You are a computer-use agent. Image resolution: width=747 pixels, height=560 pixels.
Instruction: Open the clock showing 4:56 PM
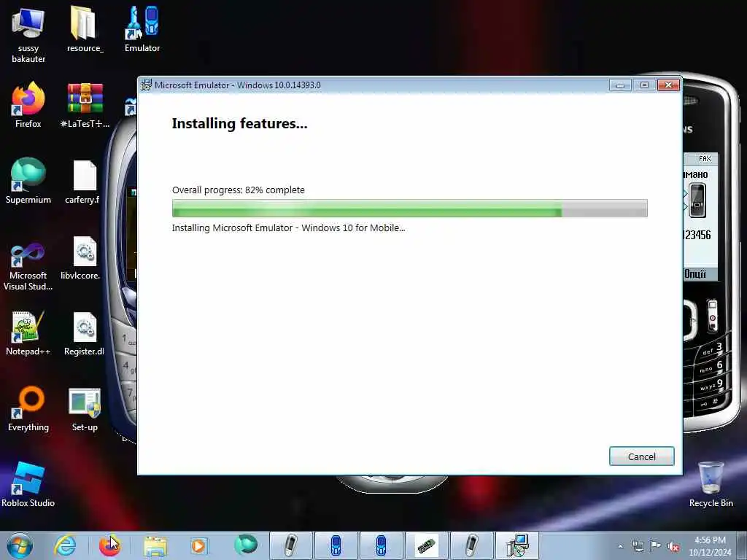coord(710,545)
